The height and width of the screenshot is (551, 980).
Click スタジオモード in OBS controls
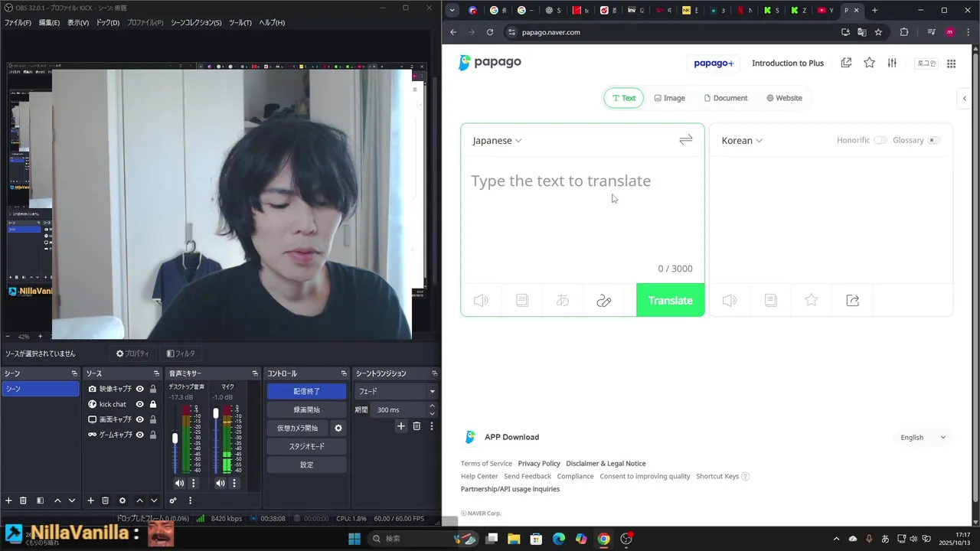[x=306, y=446]
